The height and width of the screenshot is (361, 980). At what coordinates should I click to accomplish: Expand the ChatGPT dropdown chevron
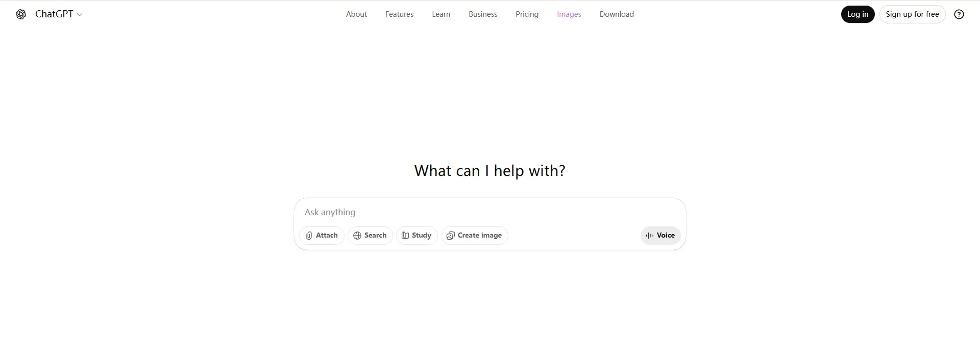tap(80, 15)
